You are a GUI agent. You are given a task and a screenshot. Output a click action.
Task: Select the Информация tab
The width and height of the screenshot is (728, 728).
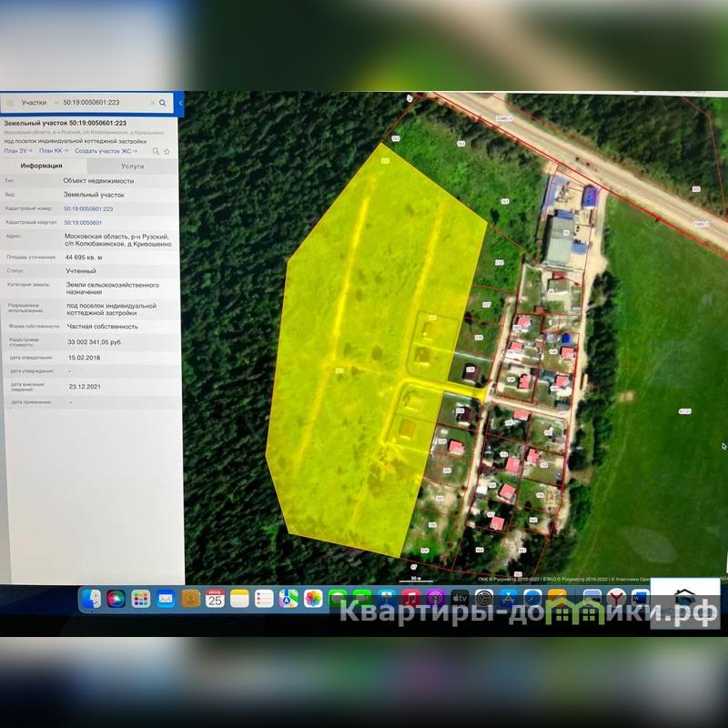(42, 167)
